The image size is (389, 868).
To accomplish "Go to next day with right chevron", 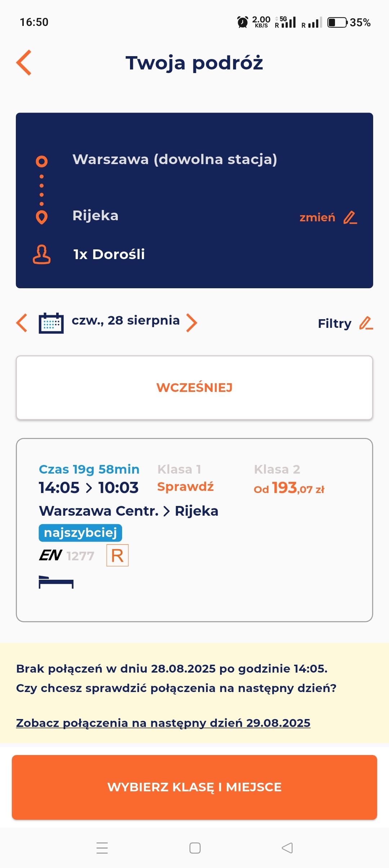I will tap(192, 323).
